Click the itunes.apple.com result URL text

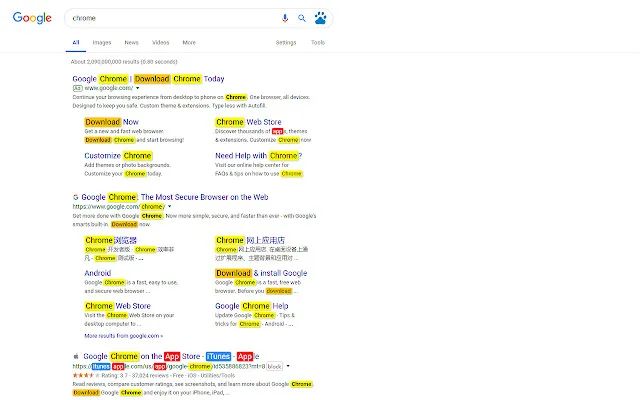169,366
